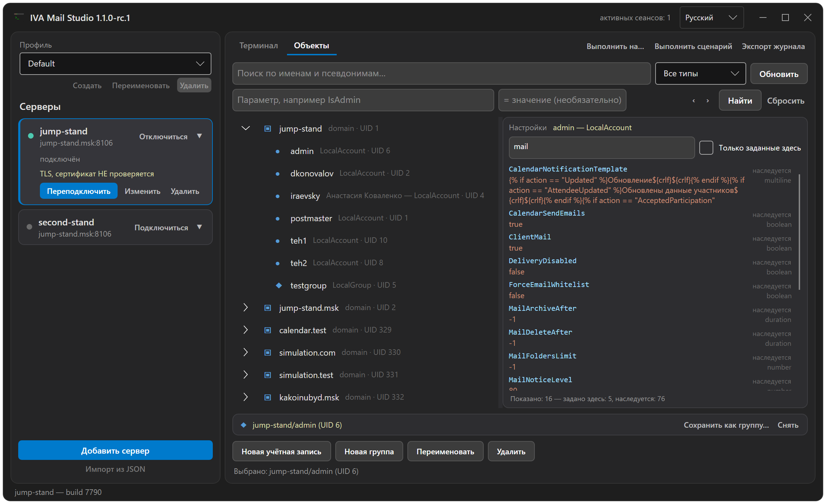826x504 pixels.
Task: Open the Экспорт журнала menu item
Action: (773, 46)
